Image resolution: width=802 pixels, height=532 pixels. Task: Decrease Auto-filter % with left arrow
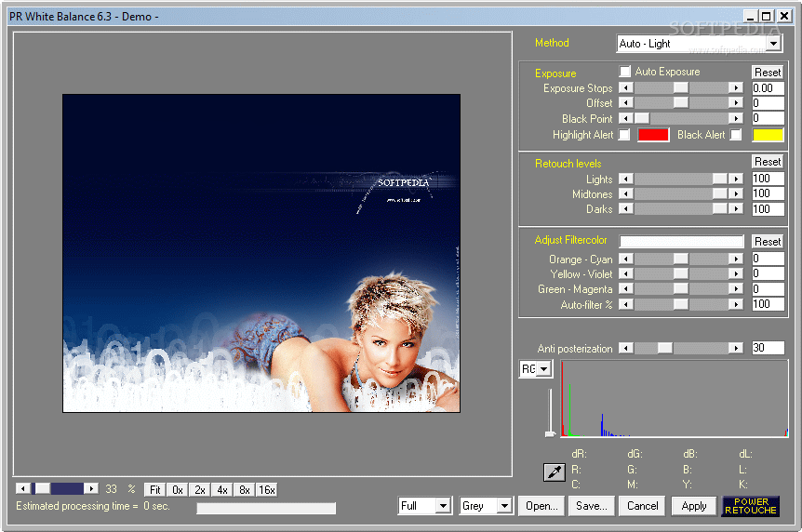pos(626,304)
